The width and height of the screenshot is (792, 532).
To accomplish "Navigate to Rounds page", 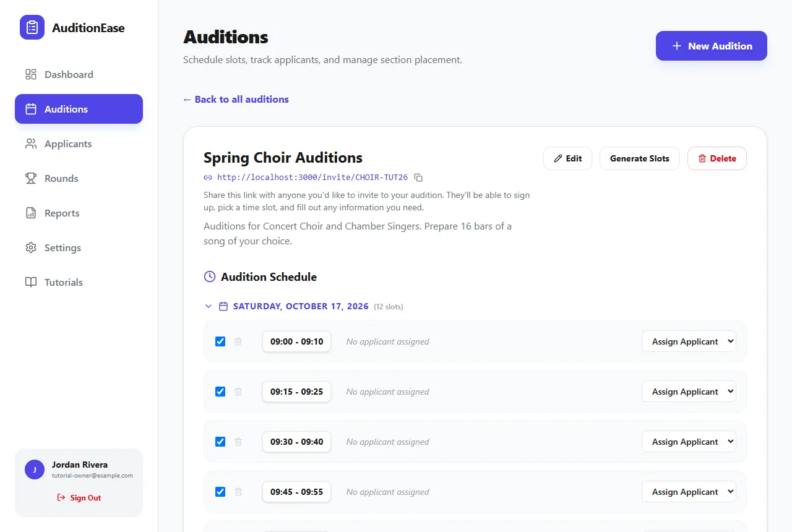I will [79, 178].
